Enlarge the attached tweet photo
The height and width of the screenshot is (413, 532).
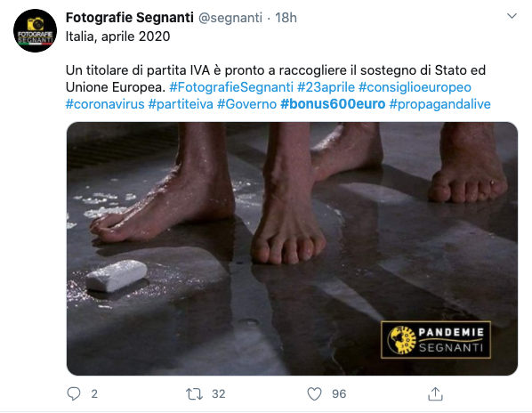[x=292, y=248]
